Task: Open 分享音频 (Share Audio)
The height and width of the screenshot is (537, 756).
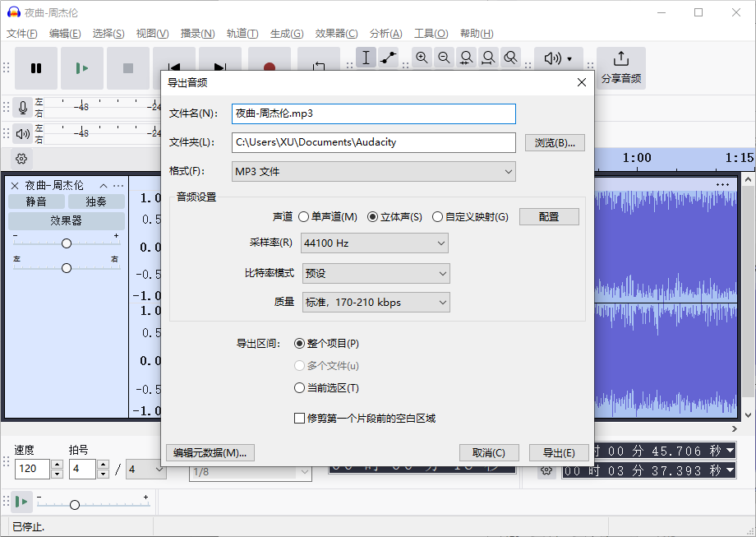Action: 620,67
